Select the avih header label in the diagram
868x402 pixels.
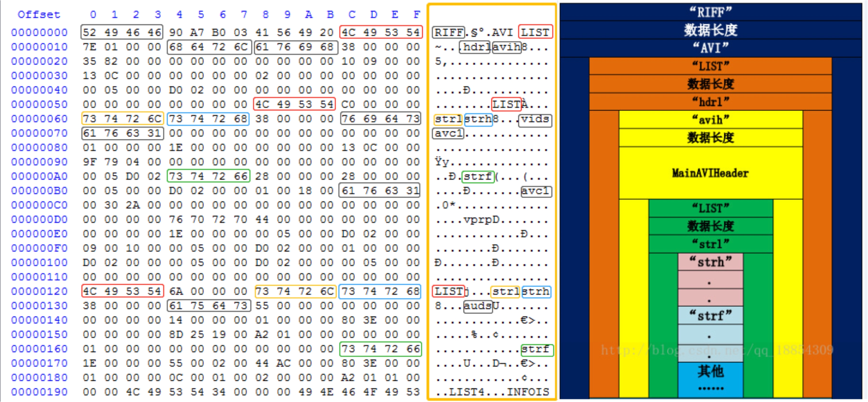pos(711,119)
